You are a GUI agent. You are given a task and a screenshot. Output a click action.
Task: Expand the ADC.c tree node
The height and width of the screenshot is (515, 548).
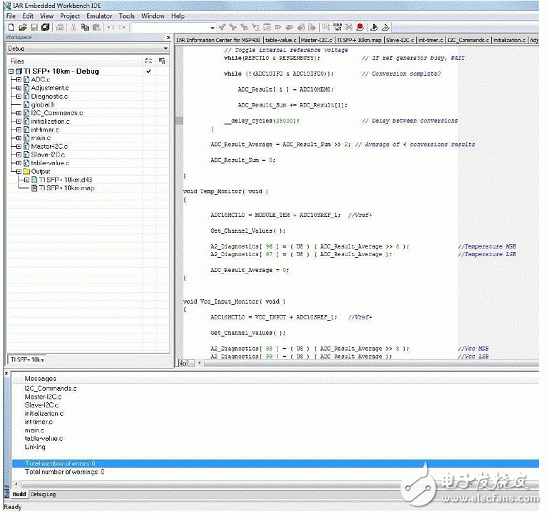[x=19, y=80]
